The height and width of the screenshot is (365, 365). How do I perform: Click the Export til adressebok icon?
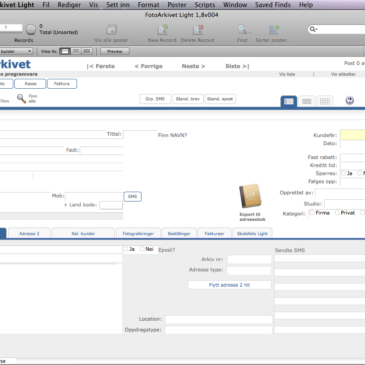[x=250, y=196]
